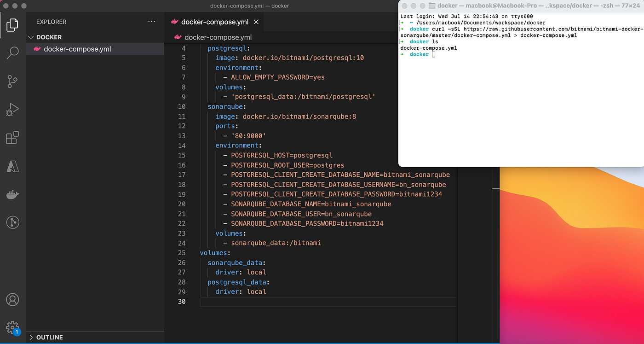
Task: Click 'SONARQUBE_DATABASE_NAME=bitnami_sonarqube' on line 20
Action: click(311, 204)
